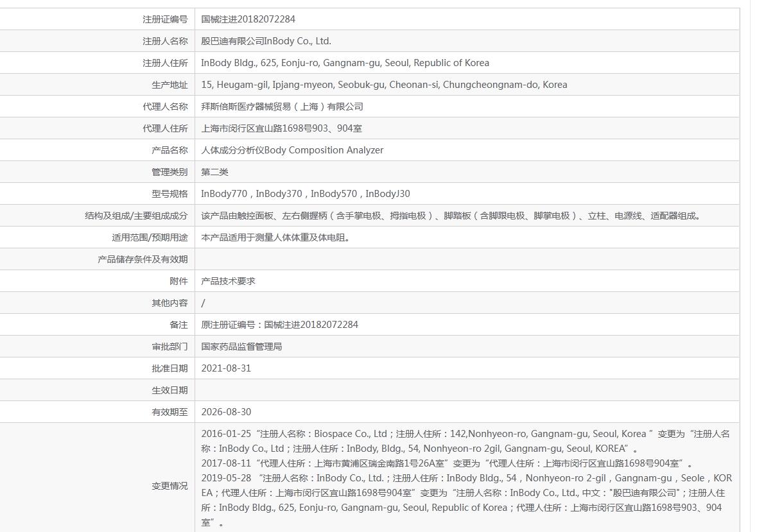Select the remark 原注册证编号：国械注进20182072284

[279, 325]
